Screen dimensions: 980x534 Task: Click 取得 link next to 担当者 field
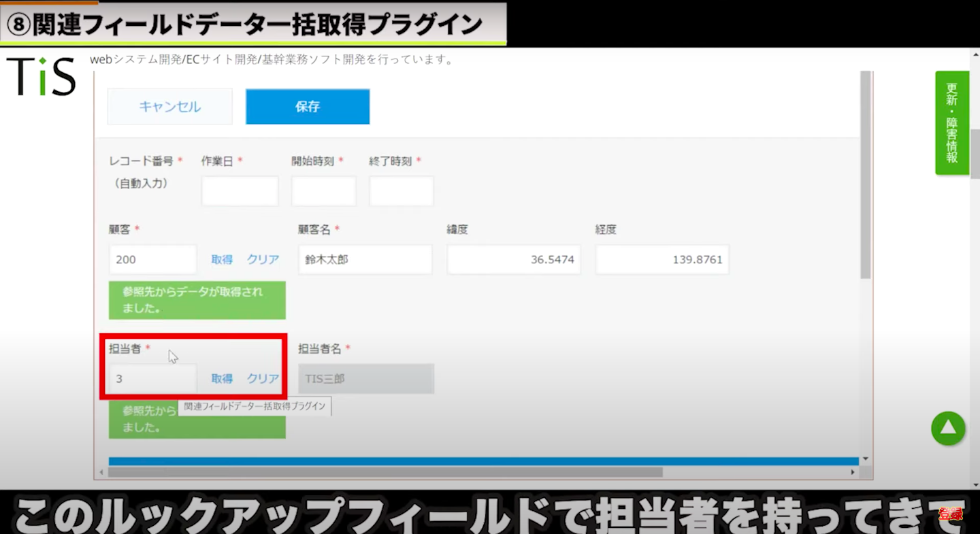(x=222, y=379)
